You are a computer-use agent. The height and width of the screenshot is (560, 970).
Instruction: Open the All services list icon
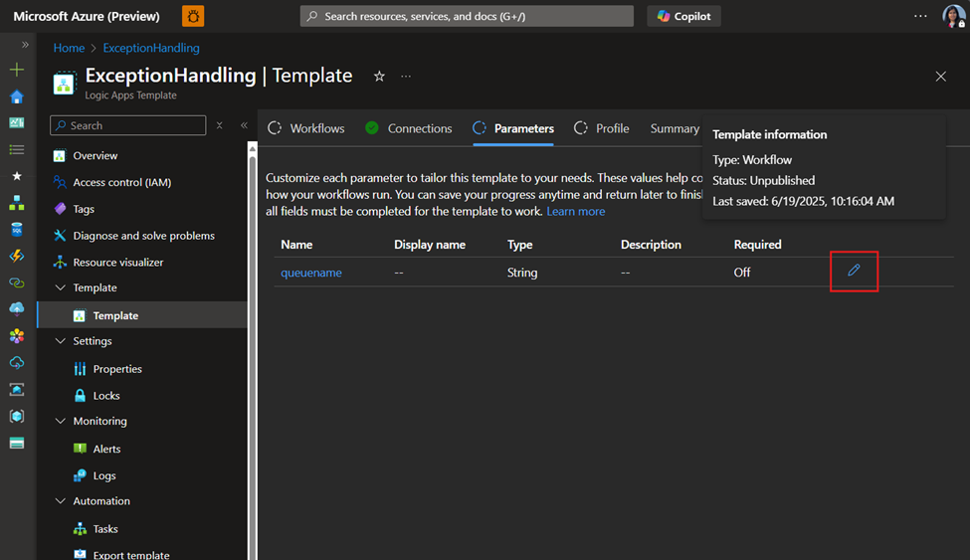pos(17,149)
